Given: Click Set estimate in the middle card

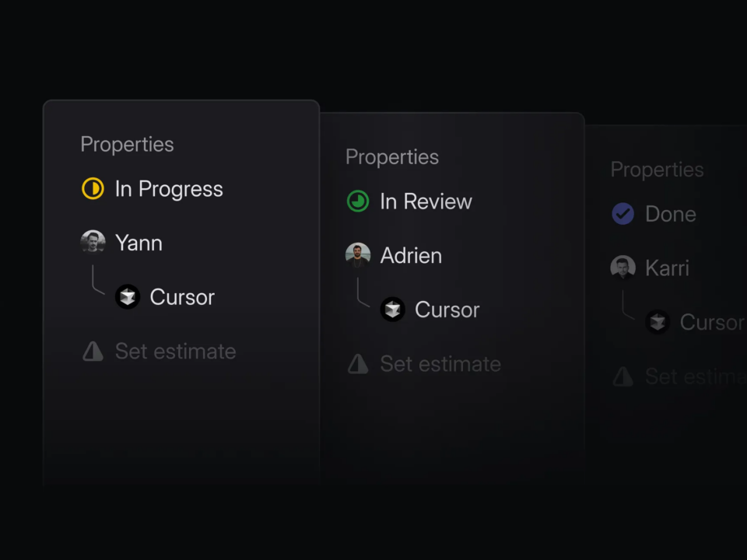Looking at the screenshot, I should [x=440, y=364].
